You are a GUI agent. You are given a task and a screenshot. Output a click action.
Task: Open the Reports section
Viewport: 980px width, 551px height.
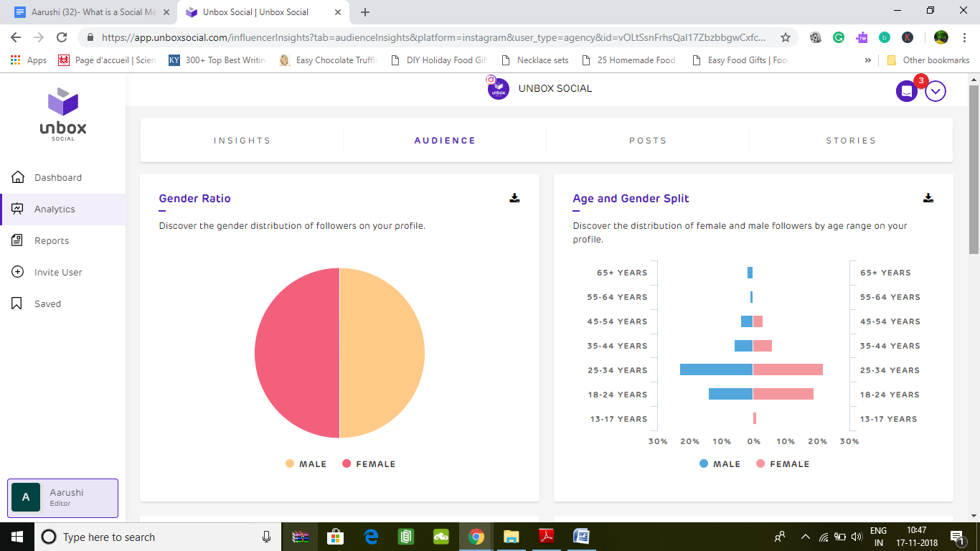[x=51, y=240]
